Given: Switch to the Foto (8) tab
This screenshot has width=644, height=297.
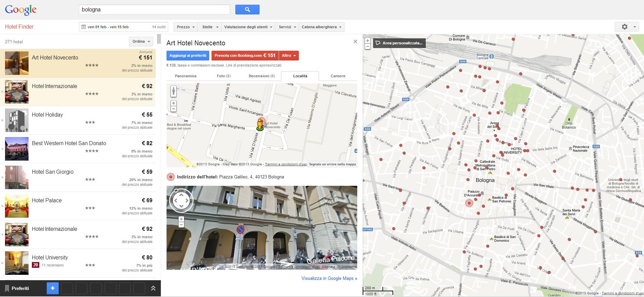Looking at the screenshot, I should click(x=224, y=76).
